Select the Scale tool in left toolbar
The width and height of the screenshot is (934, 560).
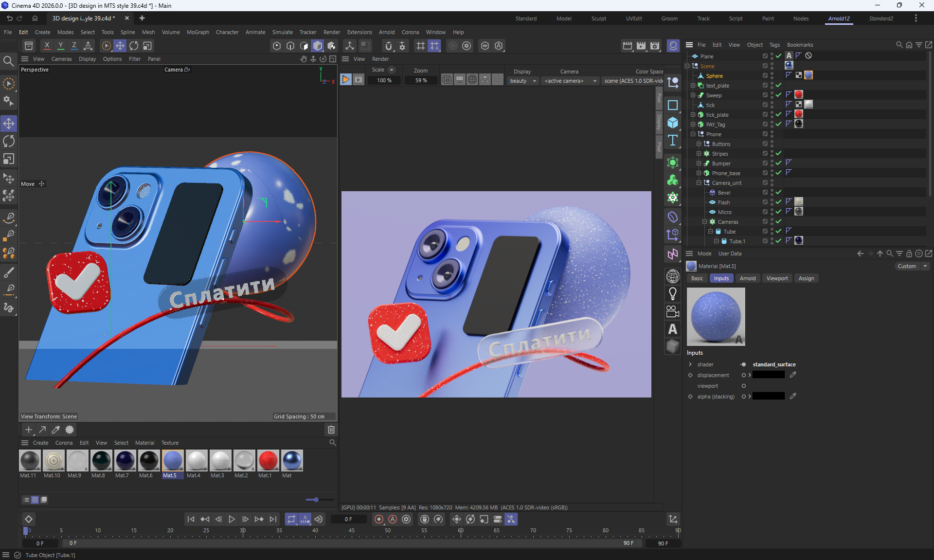9,159
